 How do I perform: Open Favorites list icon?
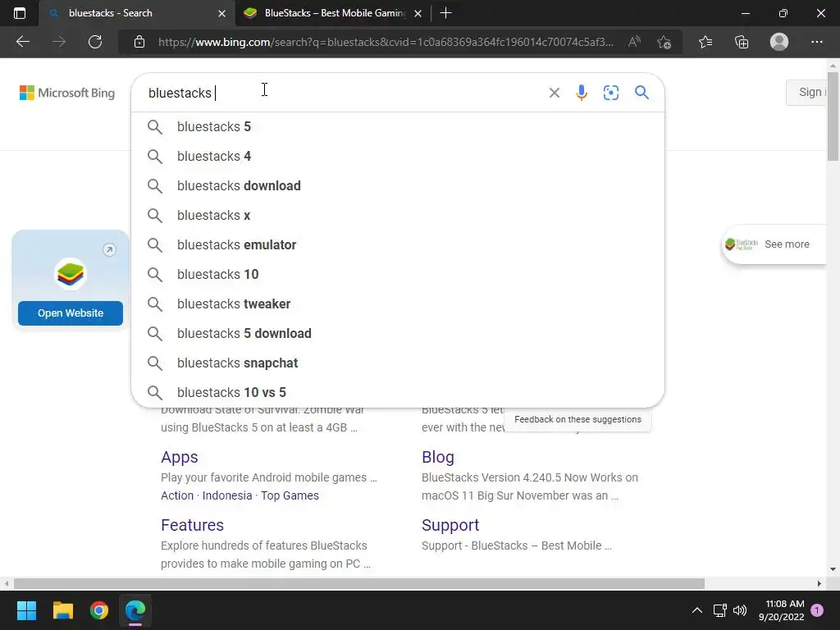705,42
